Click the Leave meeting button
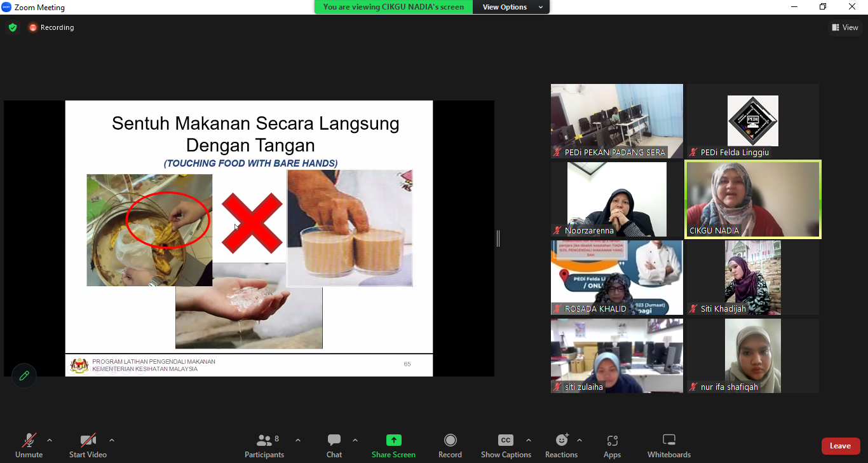868x463 pixels. click(840, 446)
